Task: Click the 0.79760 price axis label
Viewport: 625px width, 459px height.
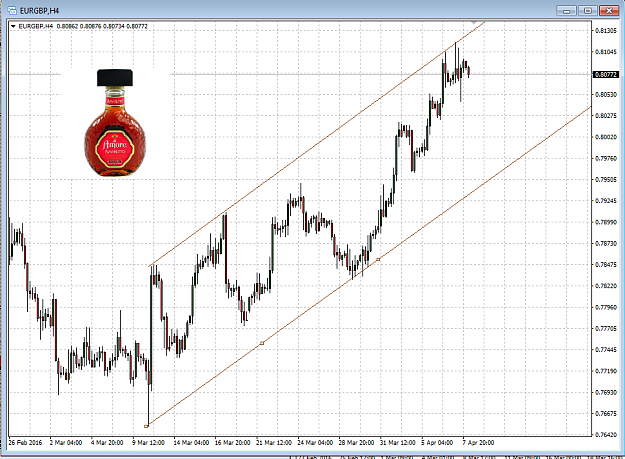Action: click(x=605, y=158)
